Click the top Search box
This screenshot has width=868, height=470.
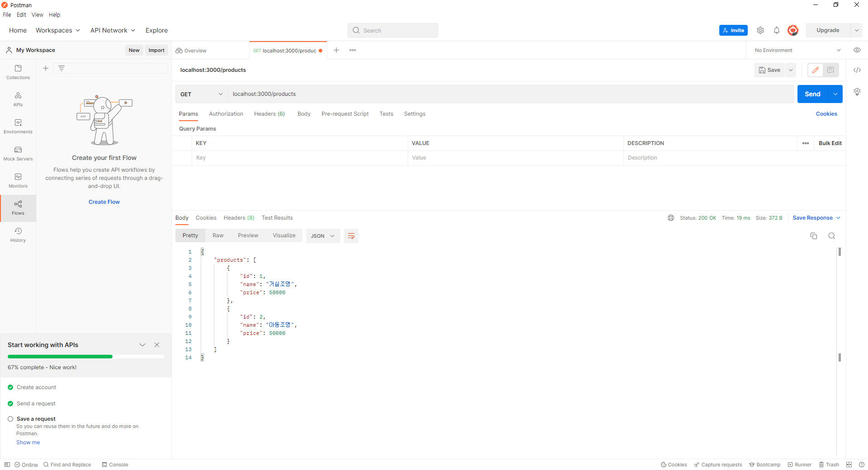[x=393, y=30]
